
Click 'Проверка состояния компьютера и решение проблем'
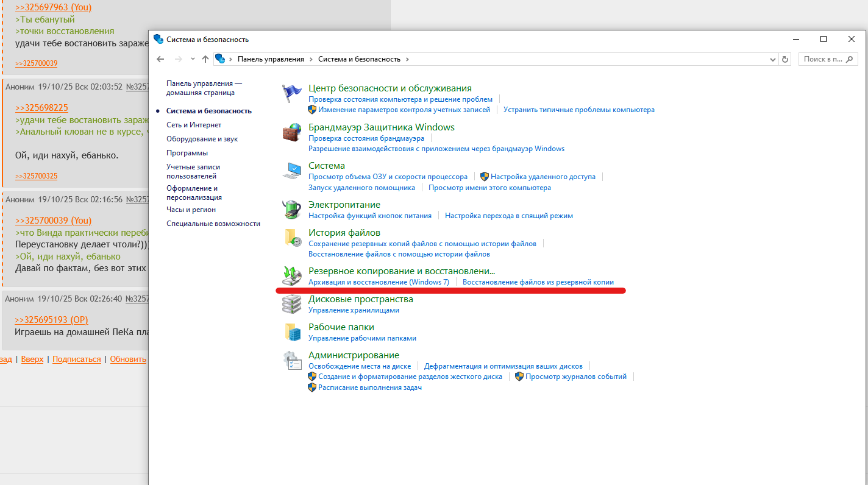pos(400,99)
